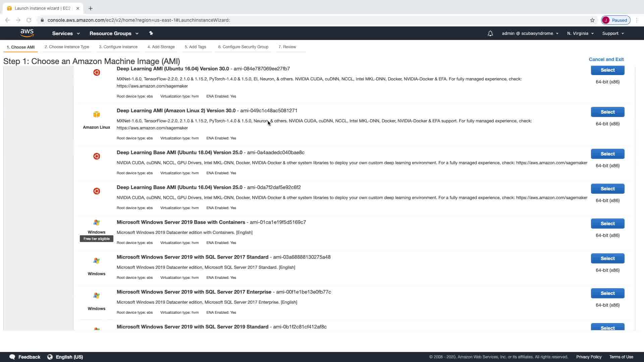
Task: Click the AWS logo home icon
Action: 27,33
